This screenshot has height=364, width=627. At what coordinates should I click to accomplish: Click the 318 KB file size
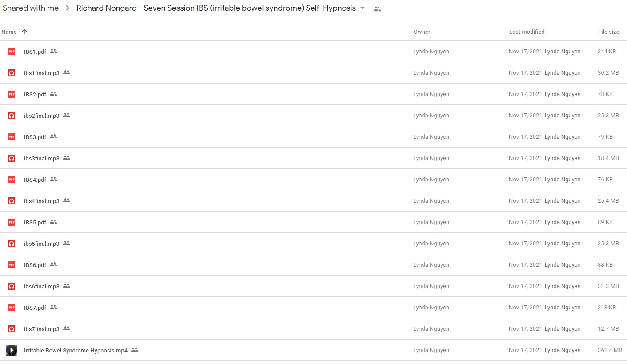click(607, 308)
